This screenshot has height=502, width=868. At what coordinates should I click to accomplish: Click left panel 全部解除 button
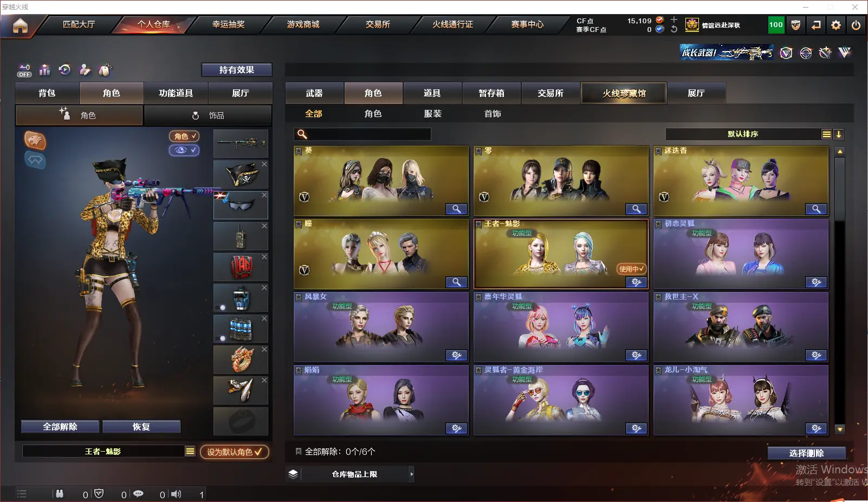(60, 427)
